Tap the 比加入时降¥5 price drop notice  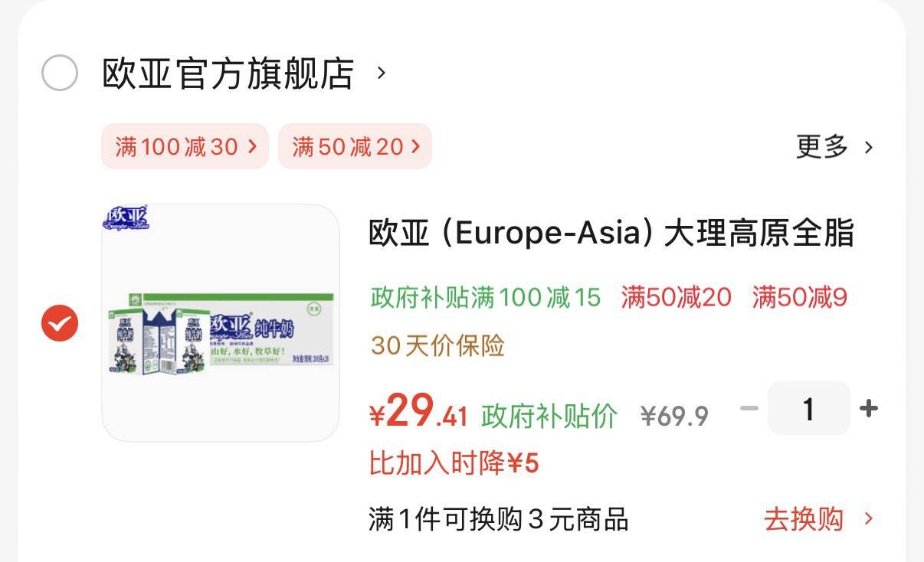click(x=454, y=462)
